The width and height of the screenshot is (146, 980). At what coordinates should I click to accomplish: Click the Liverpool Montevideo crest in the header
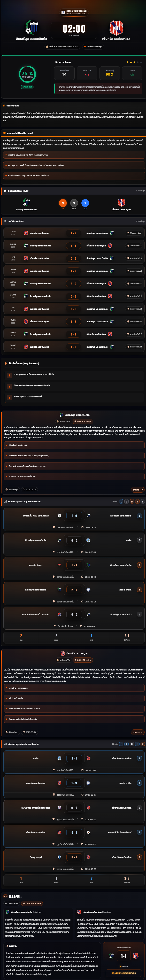click(x=32, y=28)
